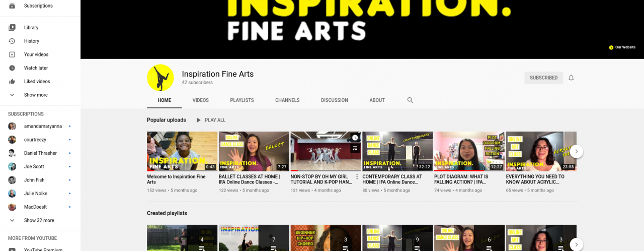Click the channel search magnifier icon
Screen dimensions: 644x251
pos(410,100)
